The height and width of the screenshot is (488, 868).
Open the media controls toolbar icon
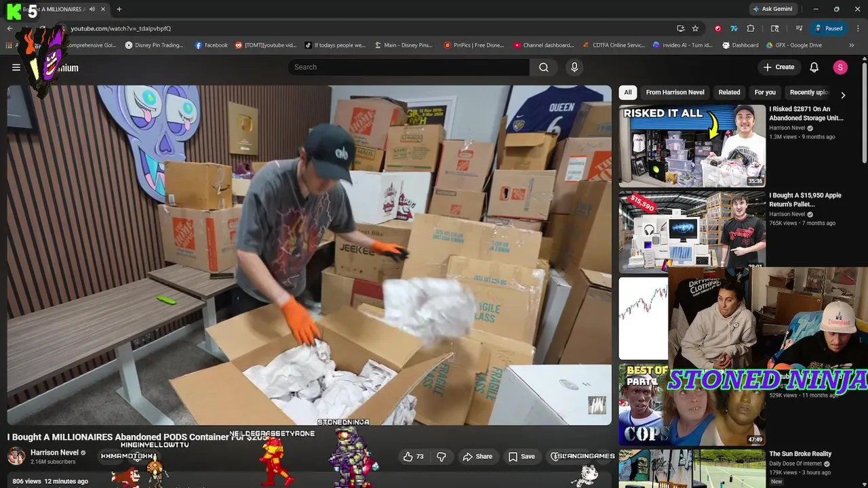(800, 28)
